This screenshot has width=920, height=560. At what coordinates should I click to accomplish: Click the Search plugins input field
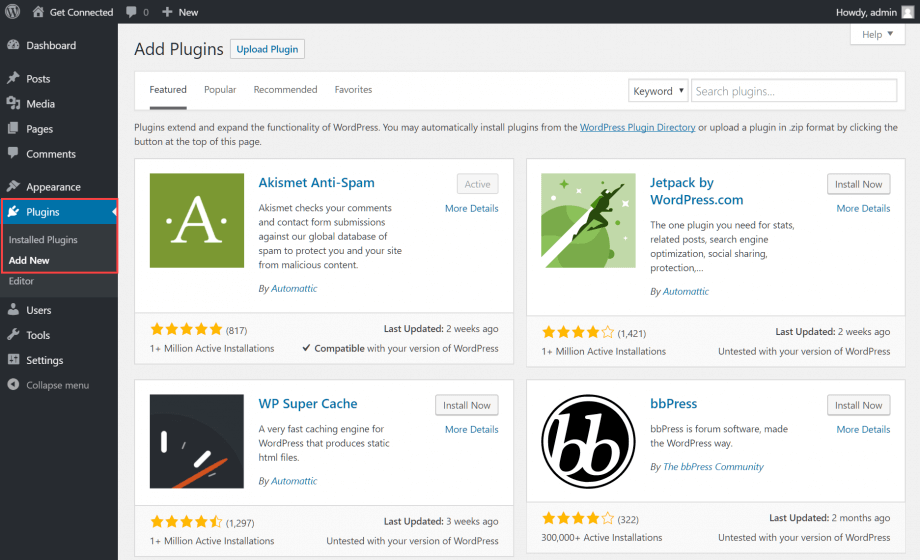coord(794,91)
